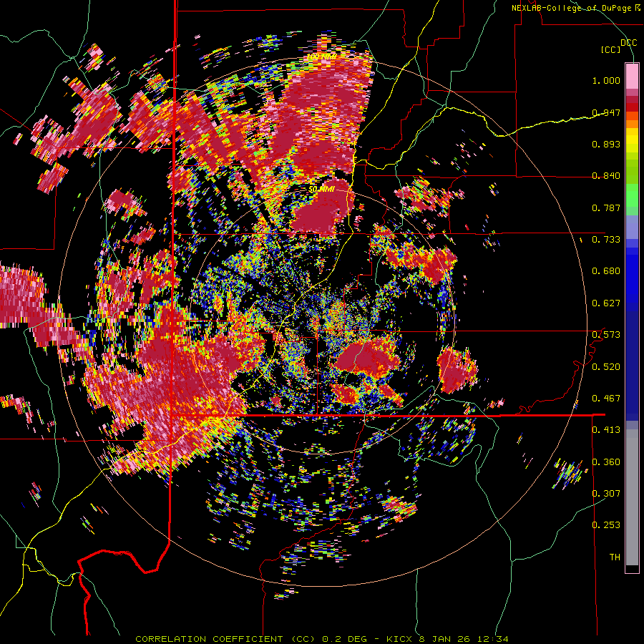
Task: Pick the bright green band on the color bar
Action: [632, 195]
